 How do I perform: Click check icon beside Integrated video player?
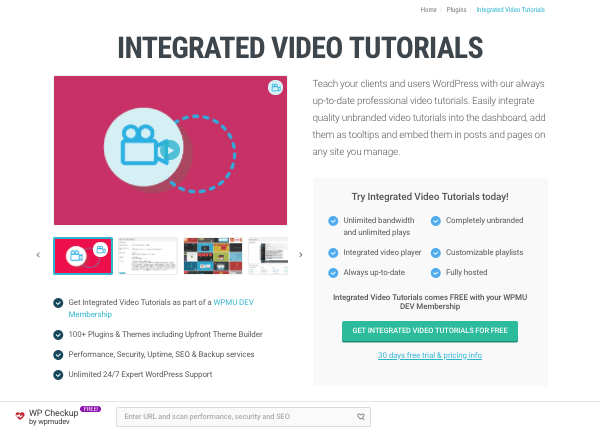pos(333,253)
